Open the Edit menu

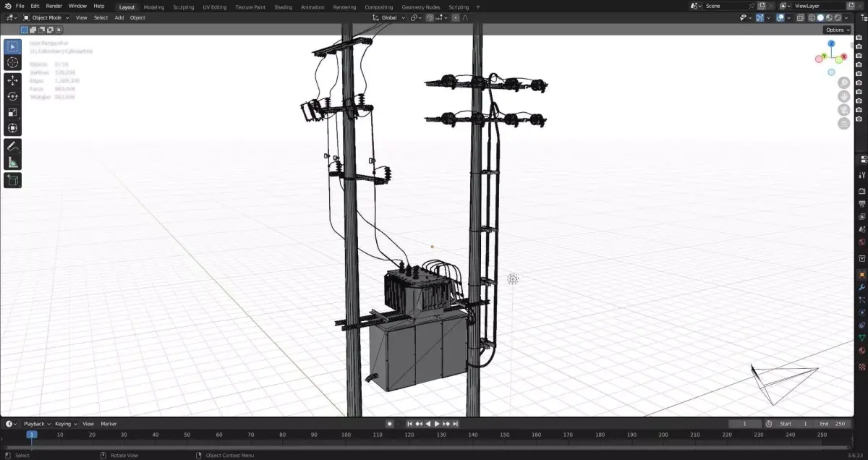pyautogui.click(x=35, y=6)
